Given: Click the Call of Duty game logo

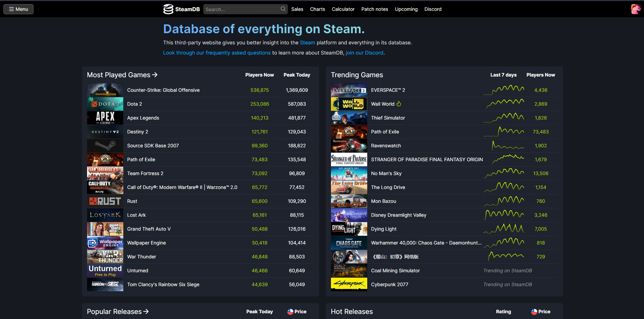Looking at the screenshot, I should (105, 187).
